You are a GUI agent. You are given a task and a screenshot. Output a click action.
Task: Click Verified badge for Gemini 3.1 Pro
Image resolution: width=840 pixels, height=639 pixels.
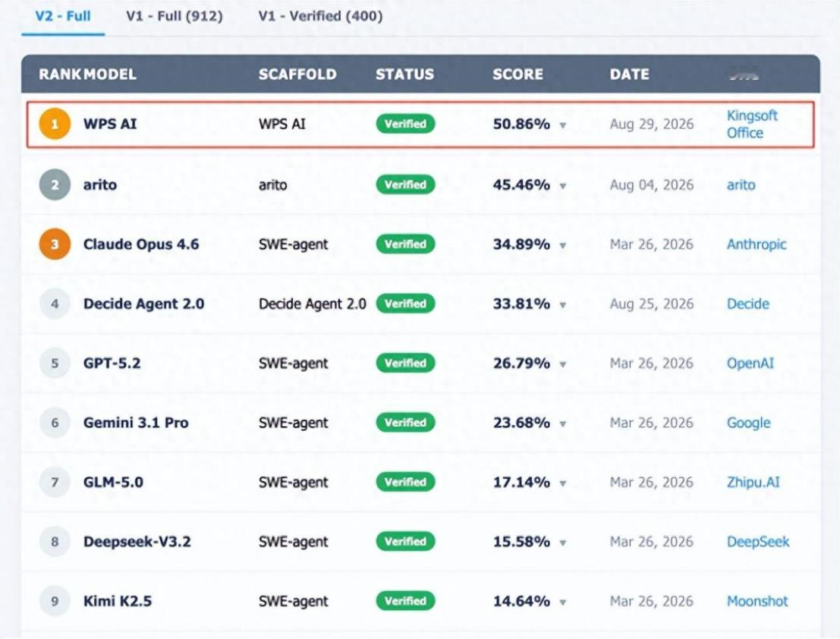point(405,423)
